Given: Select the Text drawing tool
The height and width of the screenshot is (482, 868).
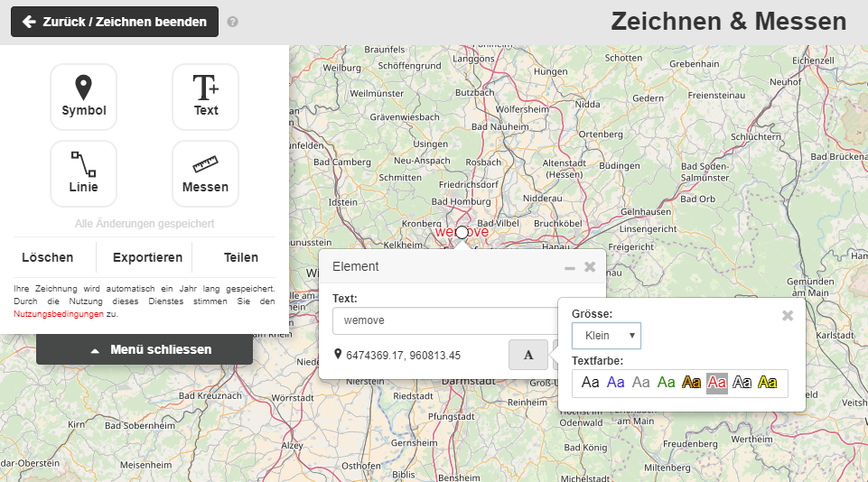Looking at the screenshot, I should [x=206, y=97].
